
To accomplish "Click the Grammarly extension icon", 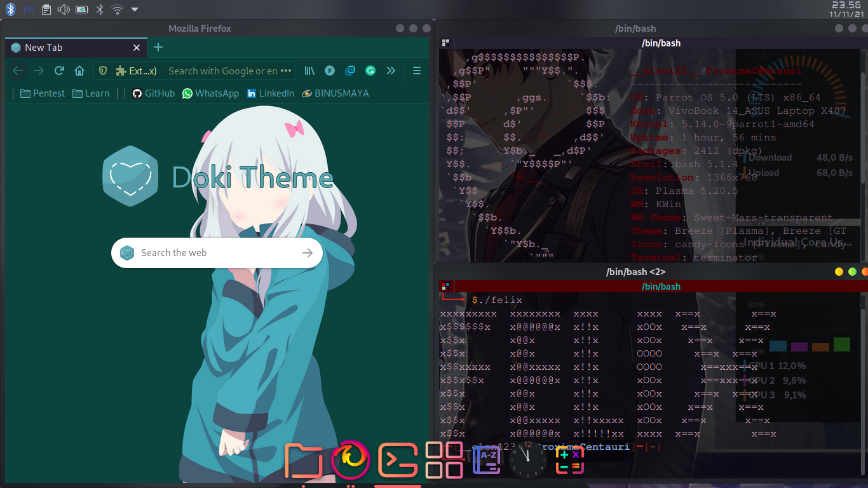I will tap(370, 71).
